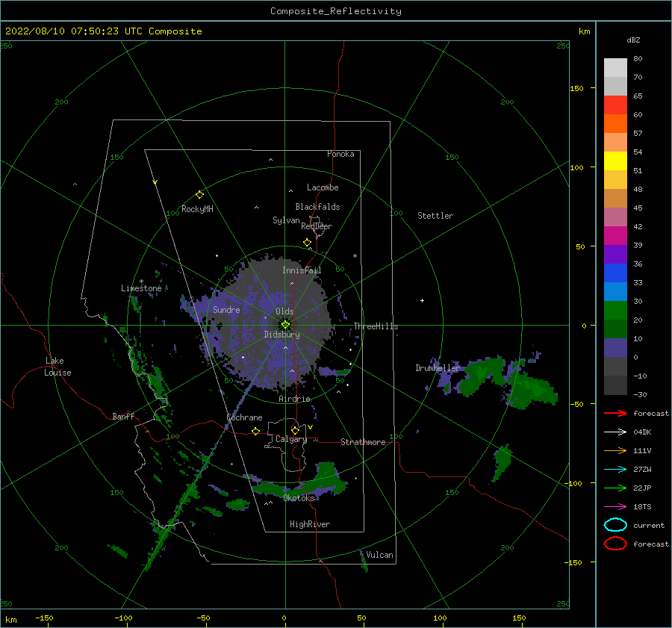Click the yellow V marker beside Calgary
Screen dimensions: 672x628
click(x=310, y=427)
